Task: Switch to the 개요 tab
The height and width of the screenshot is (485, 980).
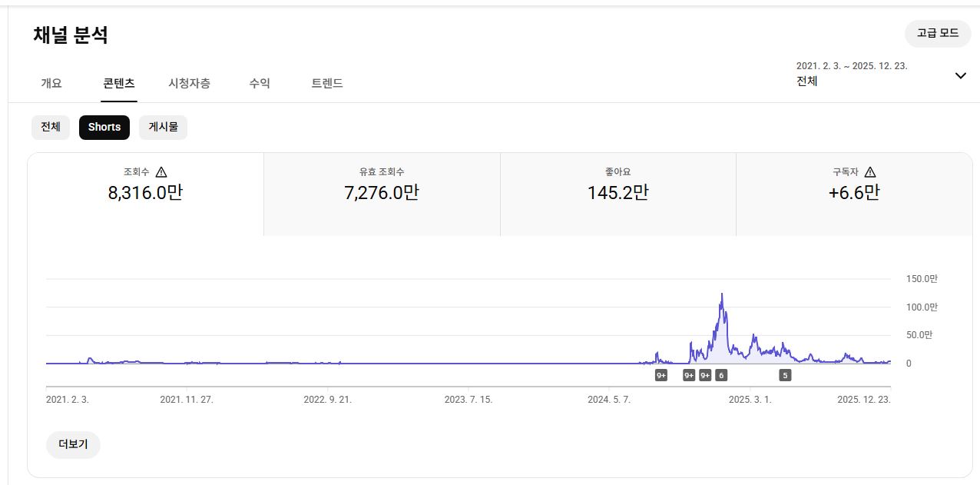Action: click(51, 83)
